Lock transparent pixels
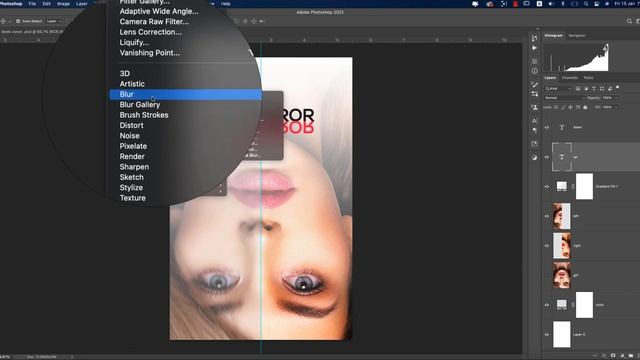This screenshot has width=640, height=360. [x=556, y=107]
